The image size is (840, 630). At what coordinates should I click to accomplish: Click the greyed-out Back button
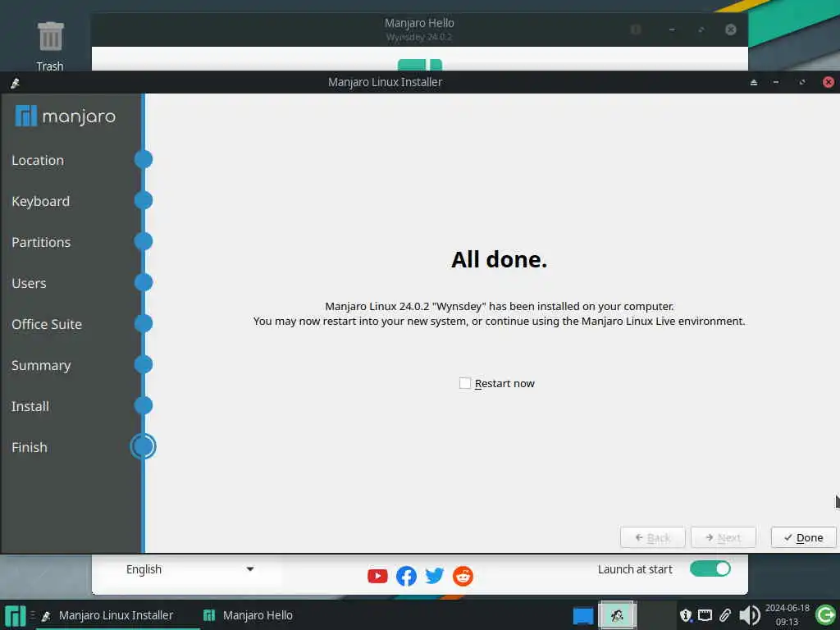652,538
